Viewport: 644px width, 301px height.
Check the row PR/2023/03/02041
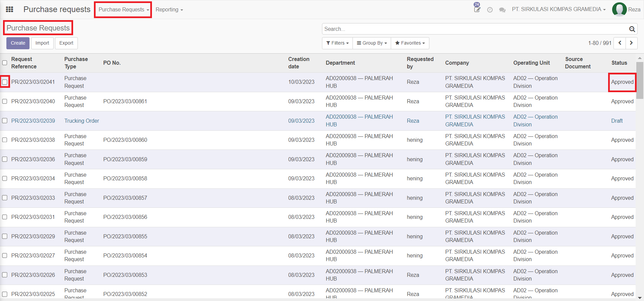pos(5,82)
